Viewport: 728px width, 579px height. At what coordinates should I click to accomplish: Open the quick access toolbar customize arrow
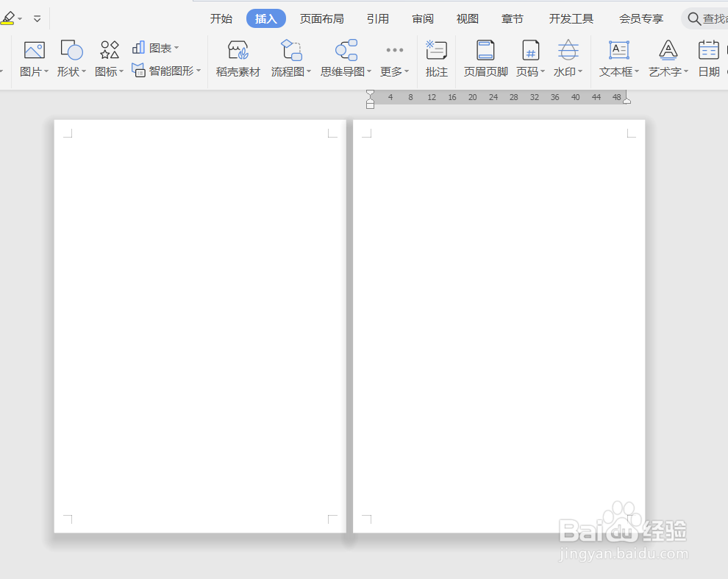38,18
